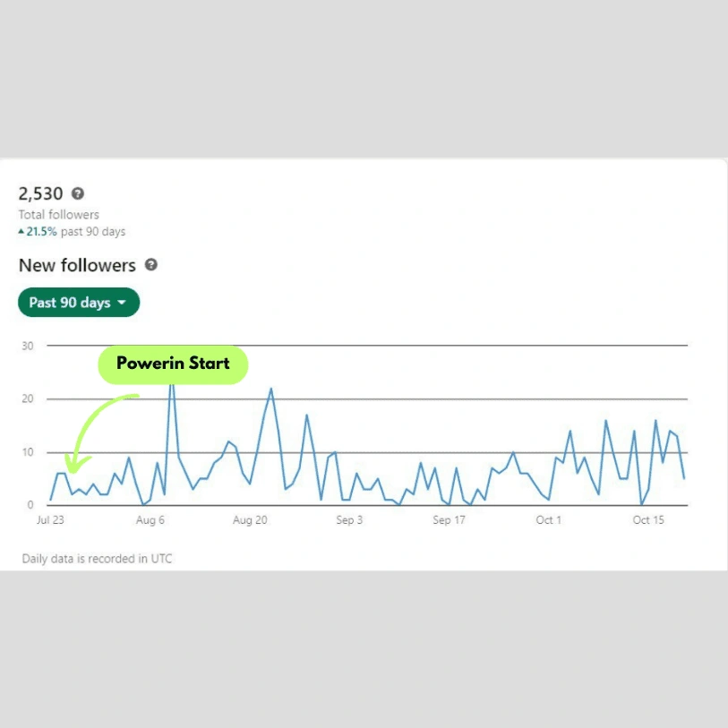Select the dropdown caret inside Past 90 days
This screenshot has width=728, height=728.
pos(121,302)
